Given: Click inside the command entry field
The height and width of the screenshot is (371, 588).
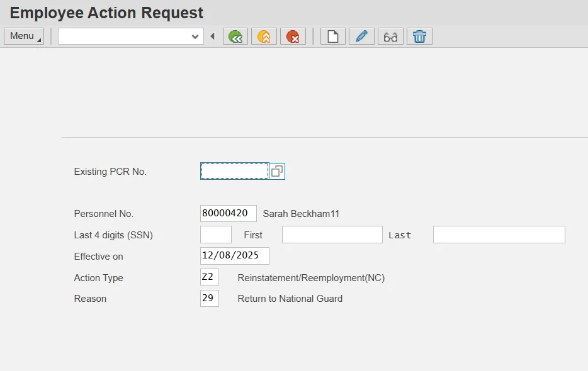Looking at the screenshot, I should 123,36.
